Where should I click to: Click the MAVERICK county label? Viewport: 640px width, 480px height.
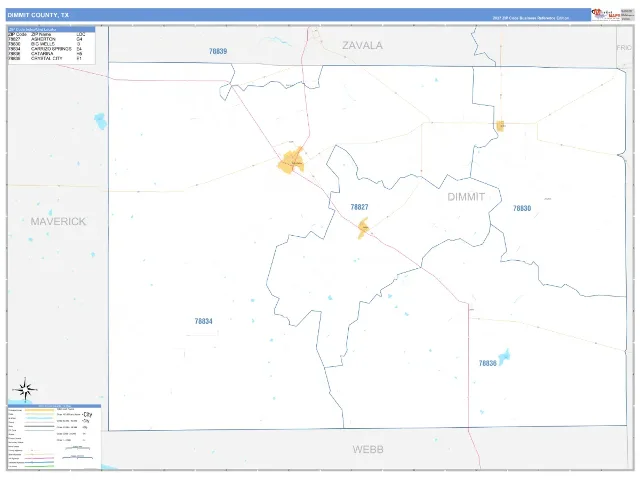click(x=58, y=222)
